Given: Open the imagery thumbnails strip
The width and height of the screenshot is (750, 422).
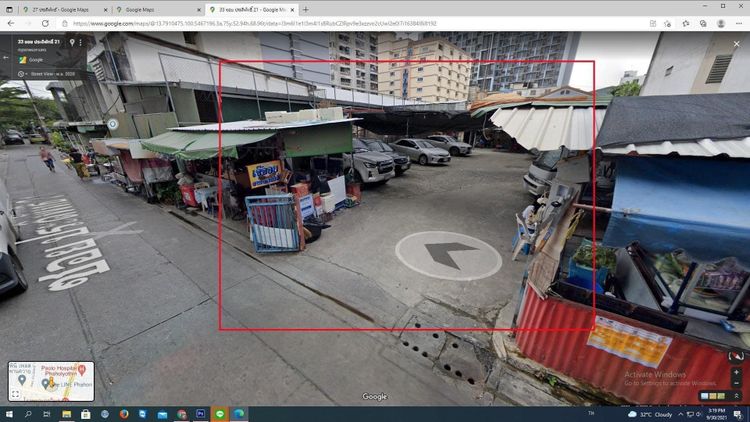Looking at the screenshot, I should 713,396.
